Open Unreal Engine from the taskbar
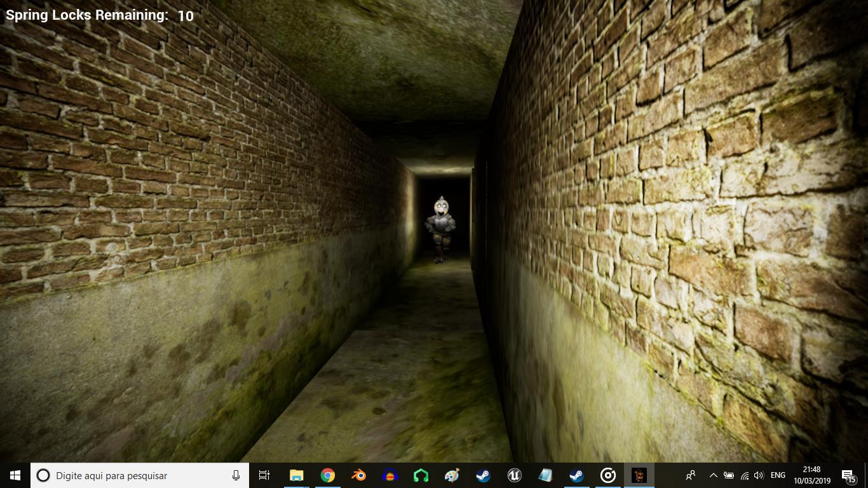This screenshot has width=868, height=488. click(x=515, y=475)
